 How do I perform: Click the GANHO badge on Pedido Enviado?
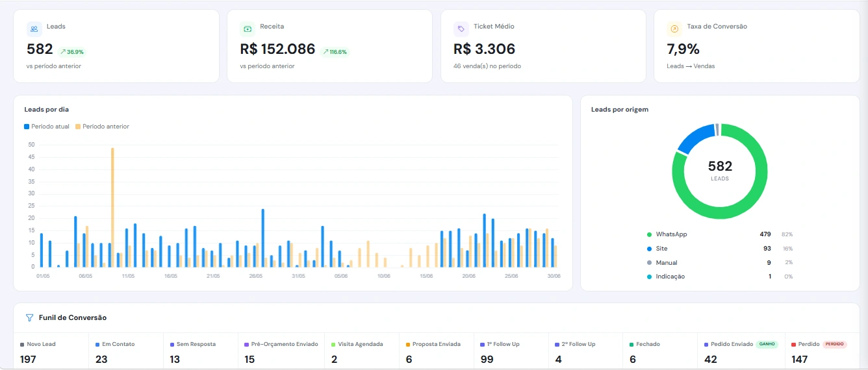point(767,344)
